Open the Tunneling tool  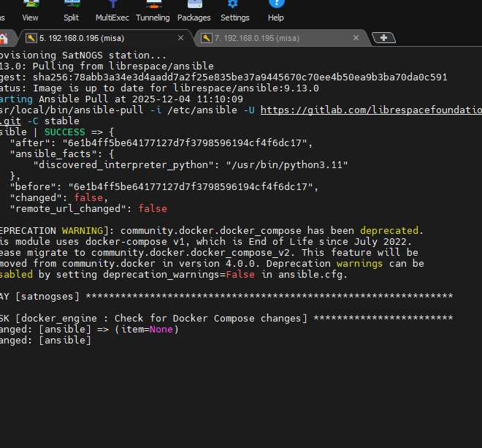click(x=153, y=12)
